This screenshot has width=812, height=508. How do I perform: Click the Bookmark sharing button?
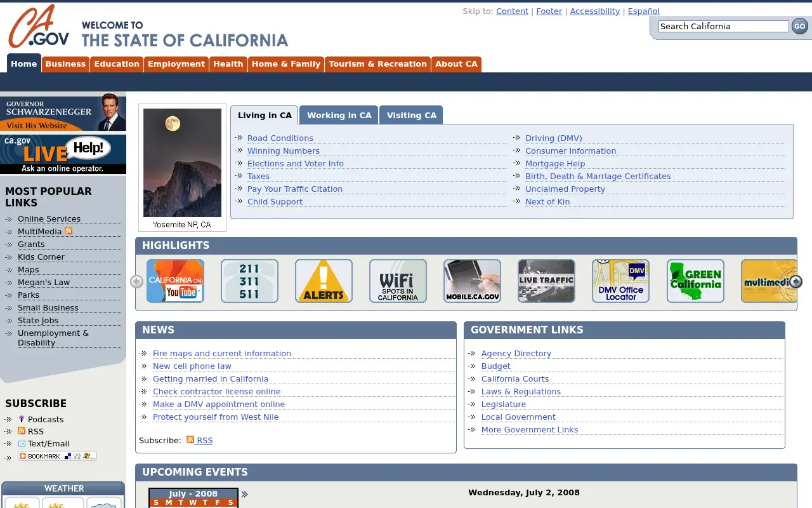57,456
